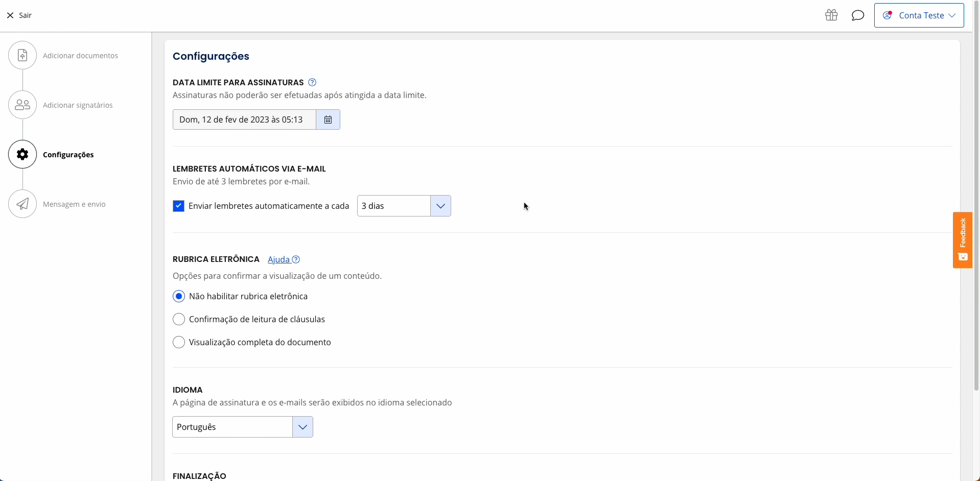
Task: Open the Português language dropdown
Action: 242,427
